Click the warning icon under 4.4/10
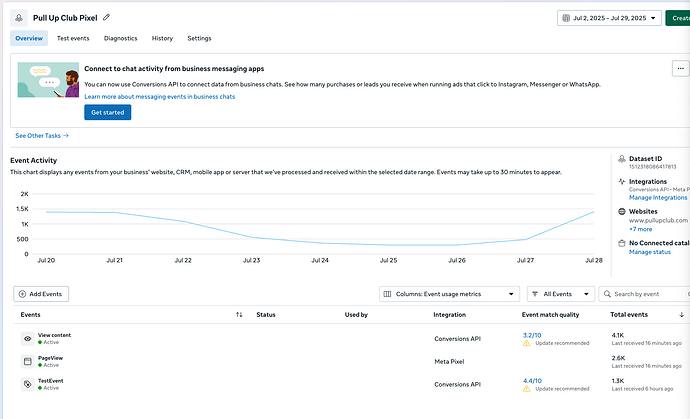Viewport: 690px width, 419px height. coord(526,389)
